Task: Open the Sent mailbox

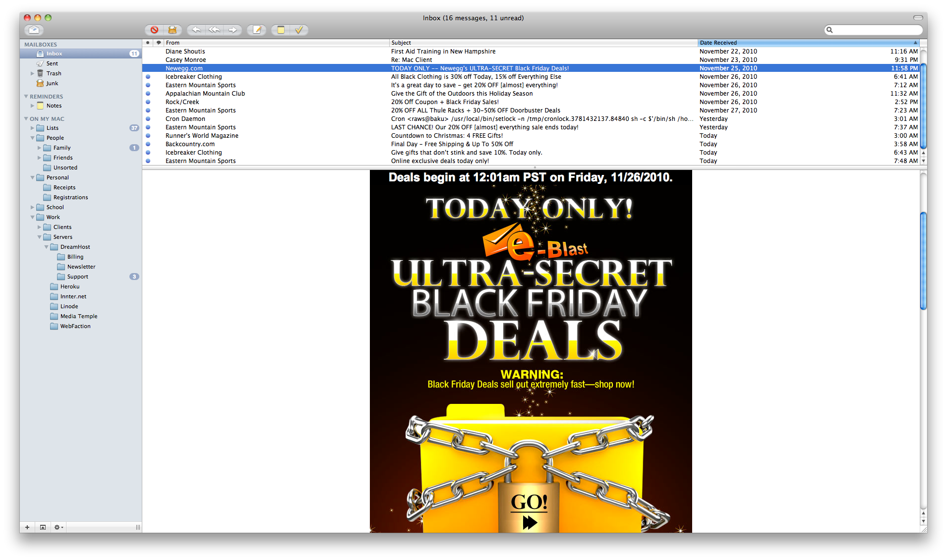Action: pos(81,63)
